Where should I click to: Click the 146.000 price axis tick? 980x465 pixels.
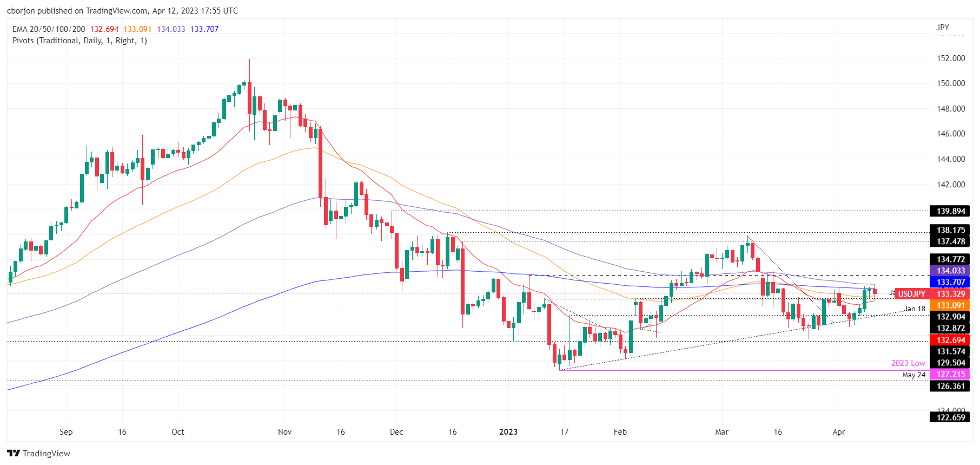[x=951, y=134]
